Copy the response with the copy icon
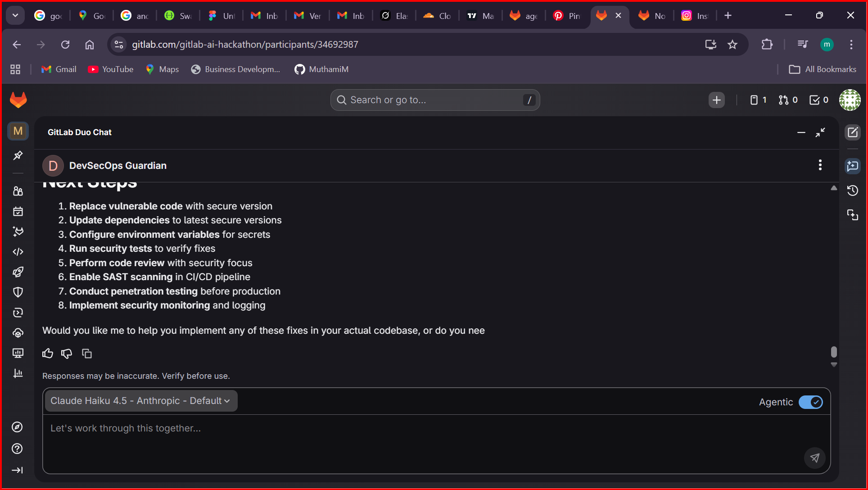The height and width of the screenshot is (490, 868). [x=87, y=354]
